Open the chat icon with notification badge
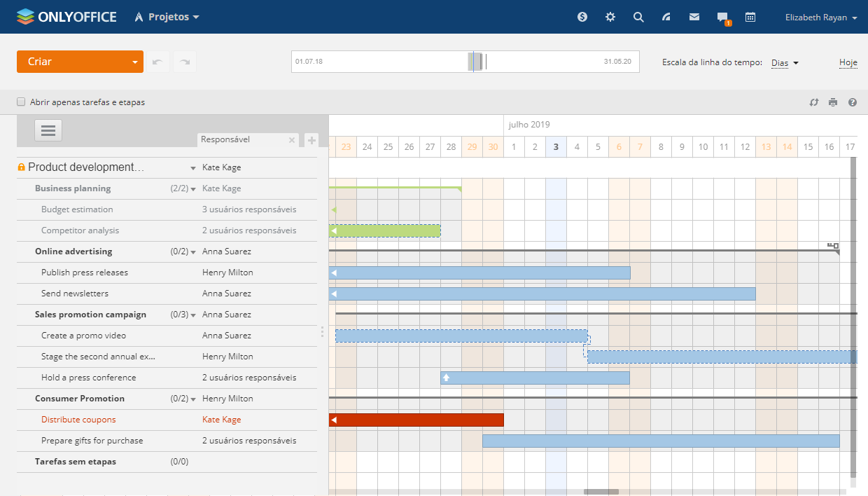 tap(722, 18)
